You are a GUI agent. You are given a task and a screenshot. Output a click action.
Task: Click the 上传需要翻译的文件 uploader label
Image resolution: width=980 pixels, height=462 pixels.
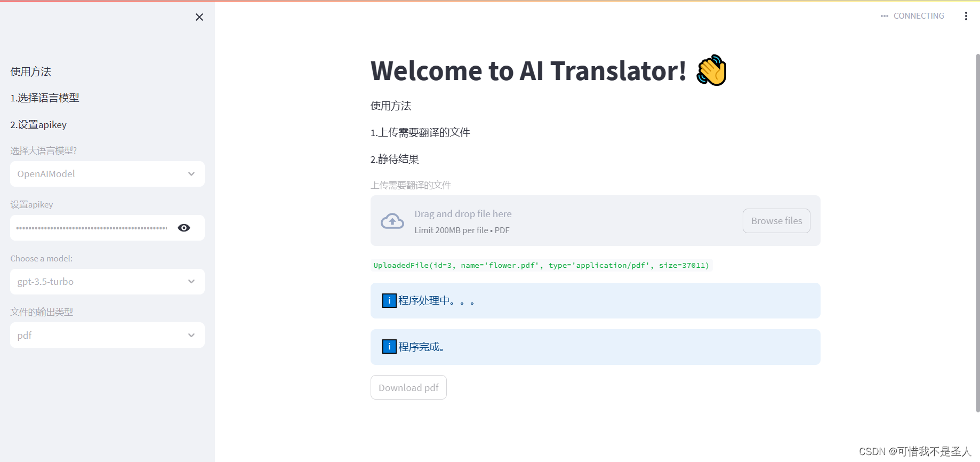pos(411,185)
